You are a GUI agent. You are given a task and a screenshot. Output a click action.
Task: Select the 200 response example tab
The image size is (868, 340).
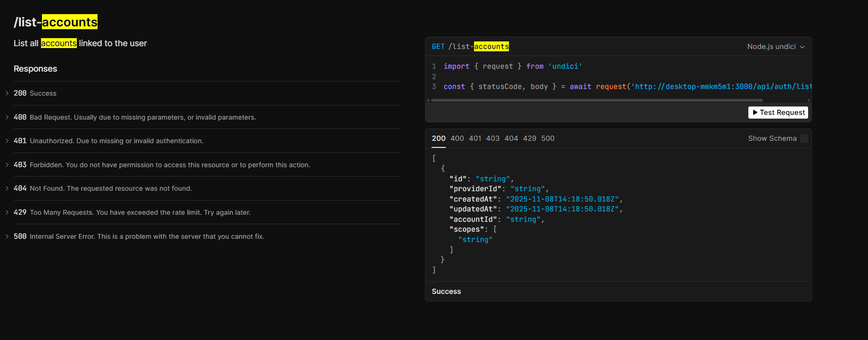(x=438, y=138)
